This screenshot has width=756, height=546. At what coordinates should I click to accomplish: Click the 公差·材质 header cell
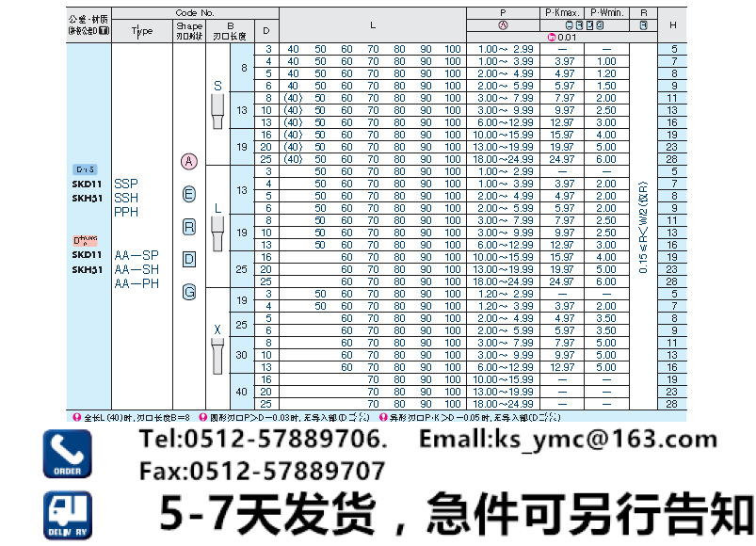coord(88,24)
